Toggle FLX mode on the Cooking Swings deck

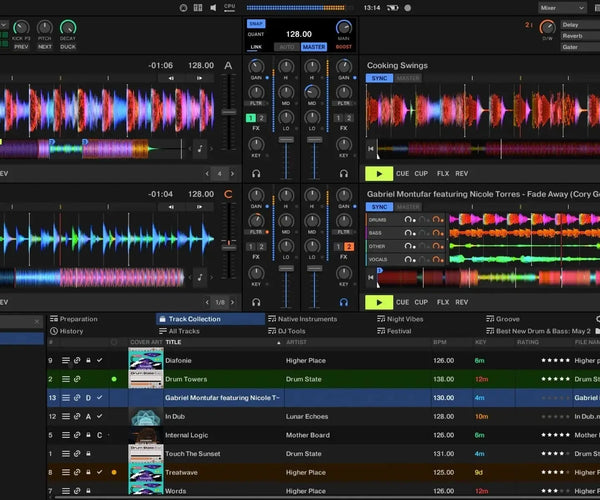(x=443, y=173)
